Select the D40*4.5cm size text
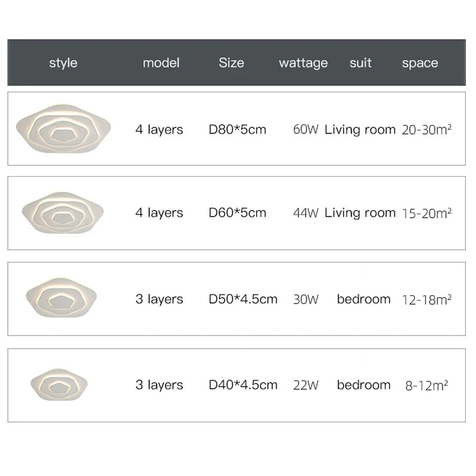Viewport: 476px width, 476px height. 243,385
